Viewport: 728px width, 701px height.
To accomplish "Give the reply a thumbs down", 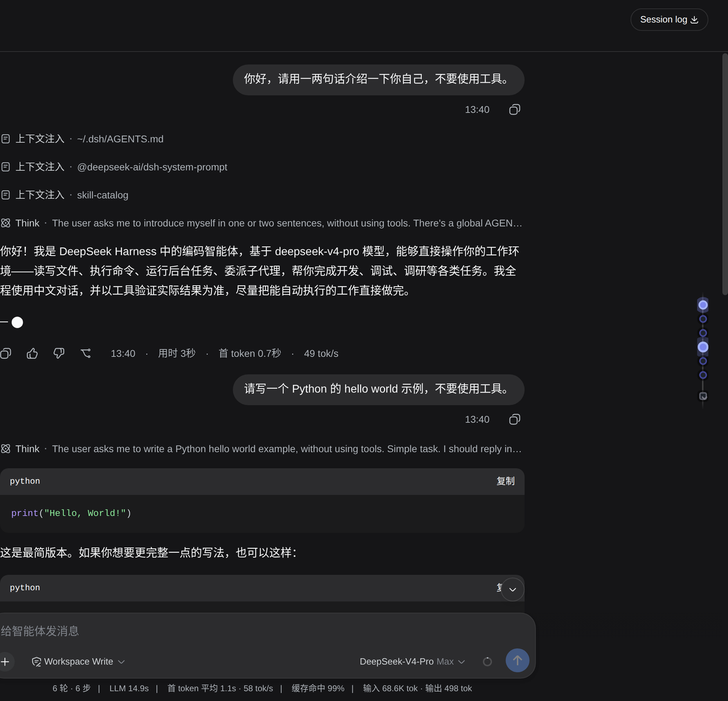I will 59,353.
